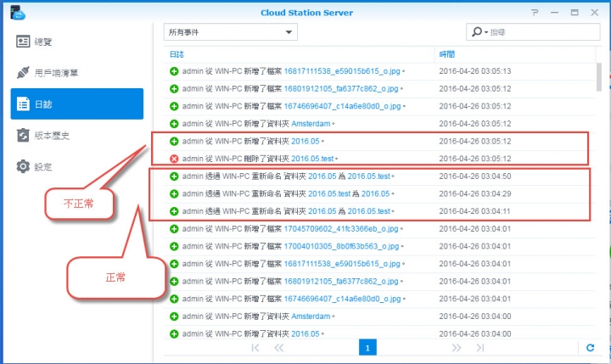Click the 總覽 overview card icon

click(x=23, y=42)
